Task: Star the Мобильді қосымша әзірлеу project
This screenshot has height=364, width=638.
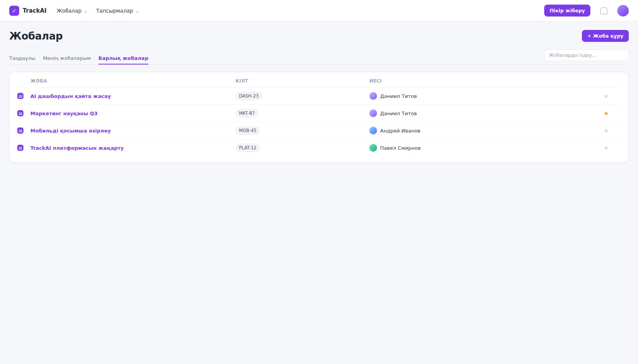Action: (606, 131)
